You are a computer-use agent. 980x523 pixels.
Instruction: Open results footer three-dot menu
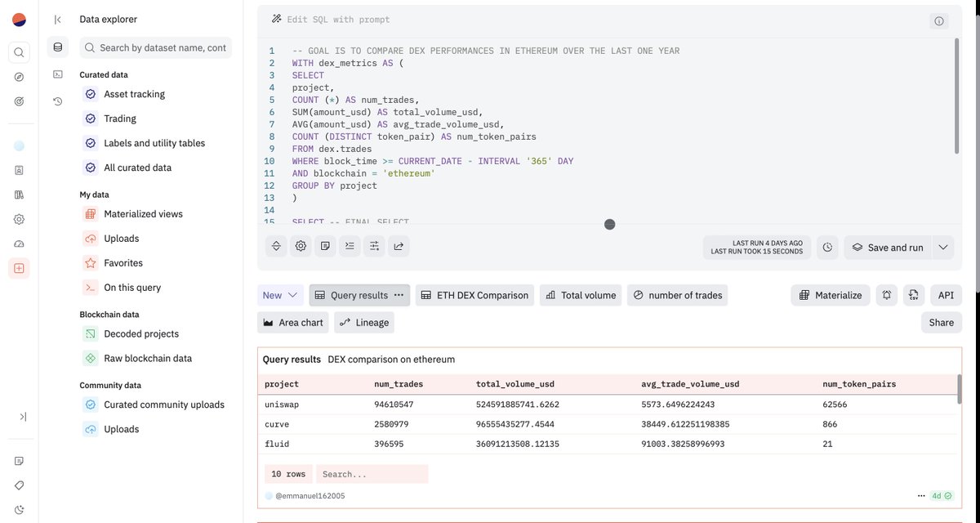921,496
